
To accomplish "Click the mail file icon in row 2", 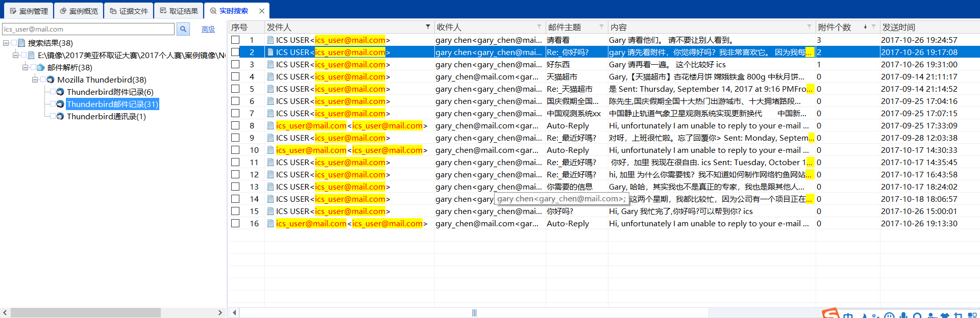I will click(x=271, y=52).
